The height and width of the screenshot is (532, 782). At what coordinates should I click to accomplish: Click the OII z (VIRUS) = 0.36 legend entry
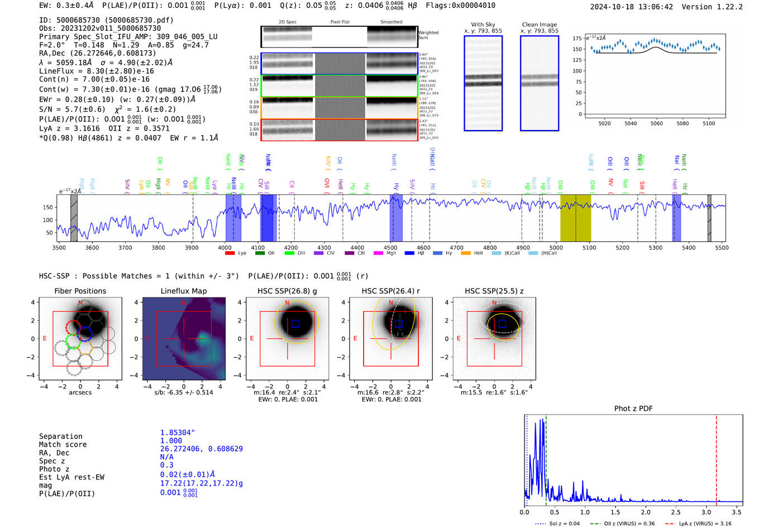tap(622, 524)
